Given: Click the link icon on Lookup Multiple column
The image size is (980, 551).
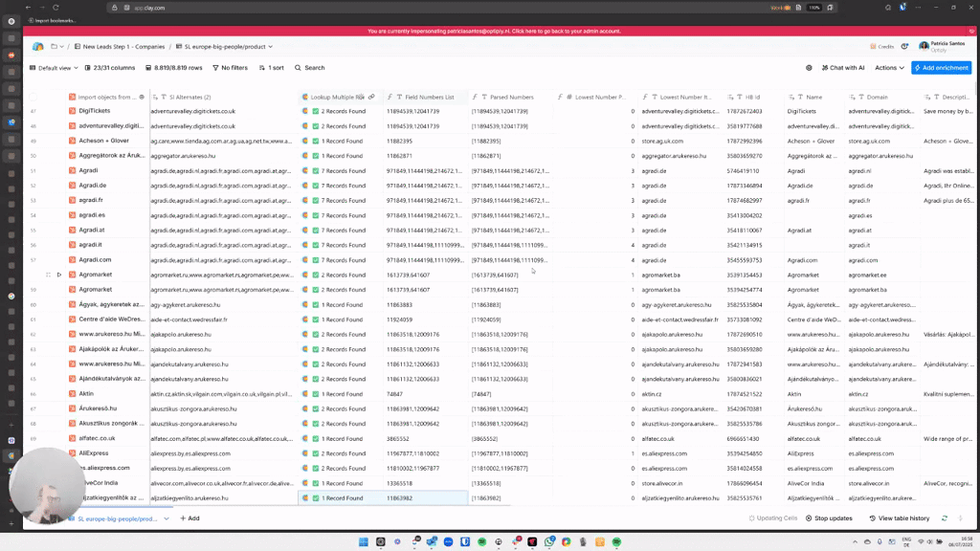Looking at the screenshot, I should click(x=371, y=97).
